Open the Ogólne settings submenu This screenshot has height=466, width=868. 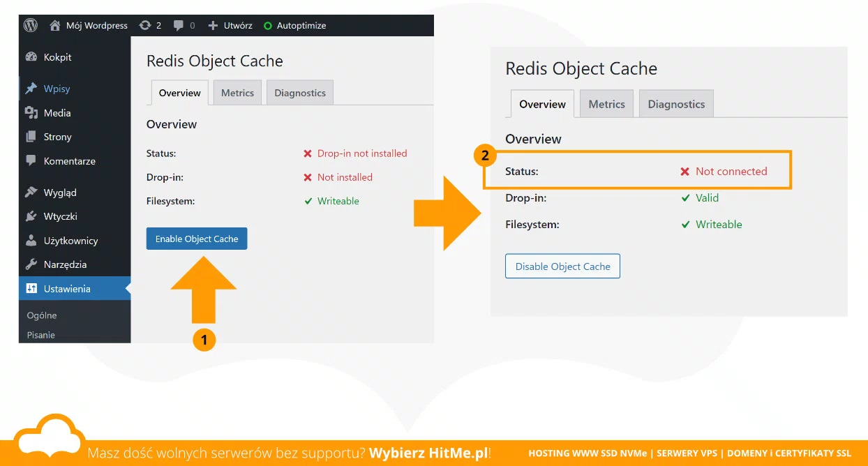pos(42,315)
